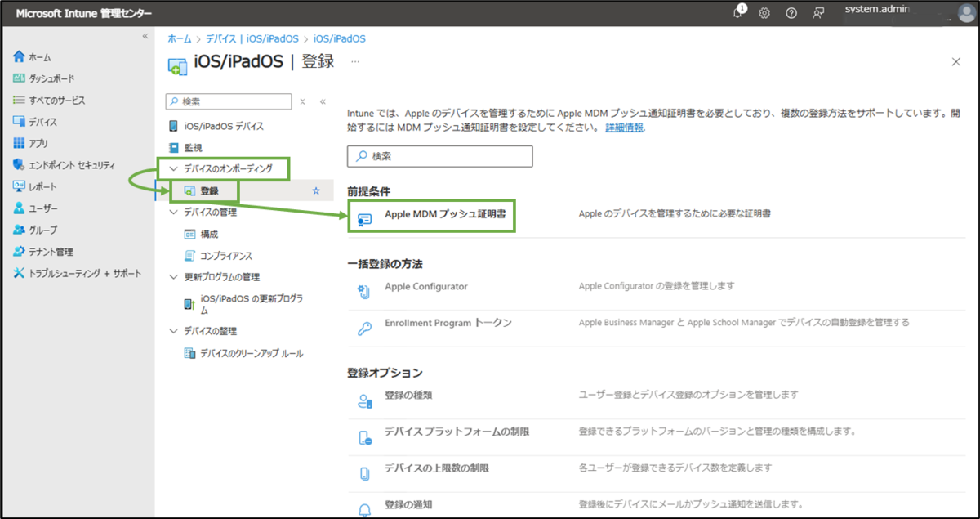The width and height of the screenshot is (980, 519).
Task: Favorite 登録 with the star icon
Action: 316,190
